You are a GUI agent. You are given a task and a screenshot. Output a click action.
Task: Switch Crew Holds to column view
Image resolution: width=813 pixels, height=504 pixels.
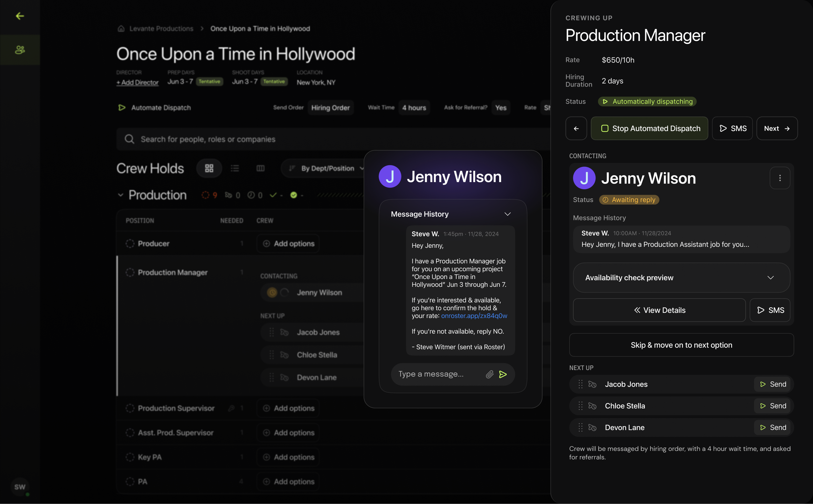(260, 168)
